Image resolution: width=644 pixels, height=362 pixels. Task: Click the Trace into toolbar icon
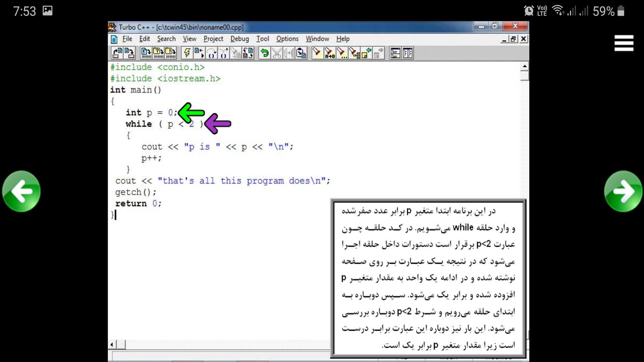pyautogui.click(x=223, y=53)
